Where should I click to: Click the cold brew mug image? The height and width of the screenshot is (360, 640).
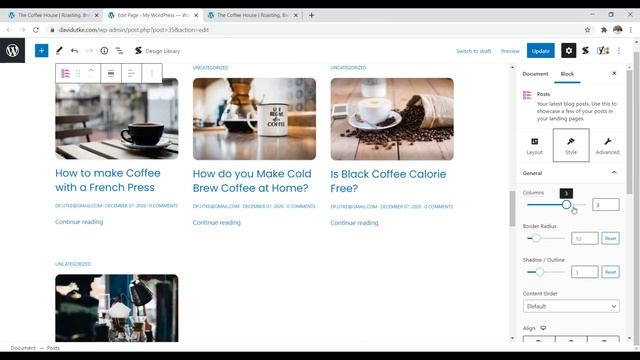[254, 119]
